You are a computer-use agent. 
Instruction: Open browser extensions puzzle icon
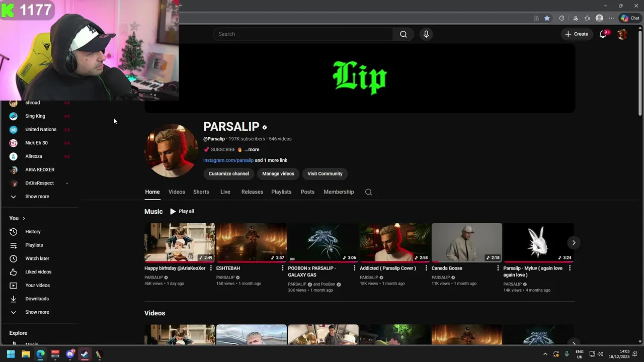coord(561,18)
